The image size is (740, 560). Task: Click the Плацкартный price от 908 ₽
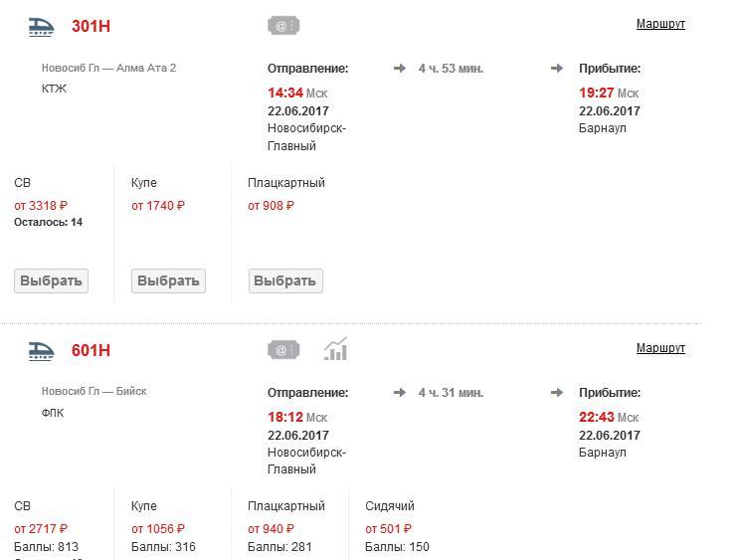coord(272,206)
